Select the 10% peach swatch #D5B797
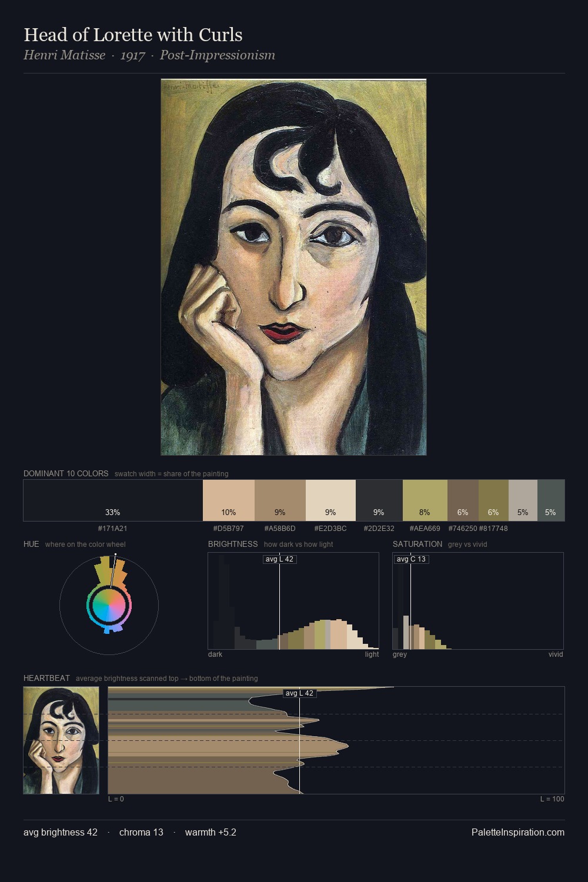The image size is (588, 882). [229, 500]
